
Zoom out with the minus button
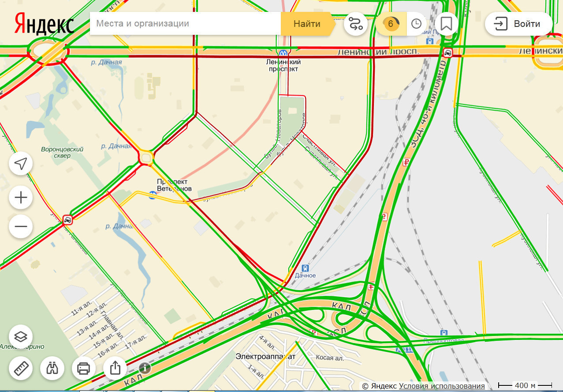coord(21,227)
